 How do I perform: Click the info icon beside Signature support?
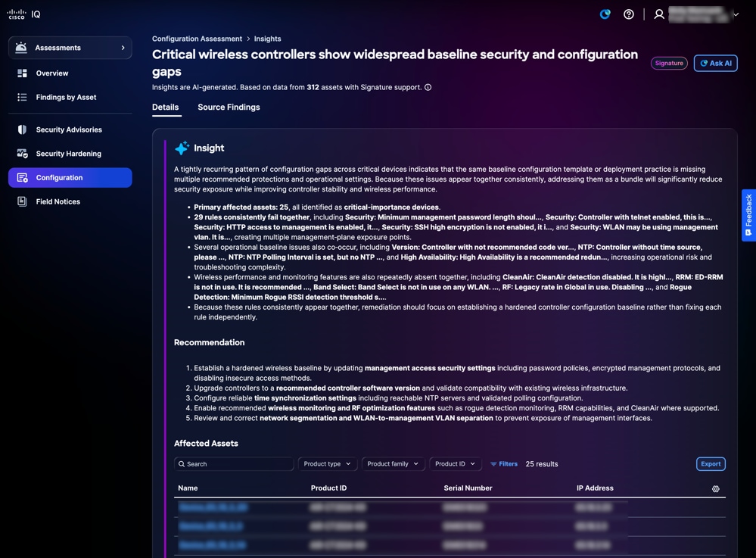(x=428, y=87)
